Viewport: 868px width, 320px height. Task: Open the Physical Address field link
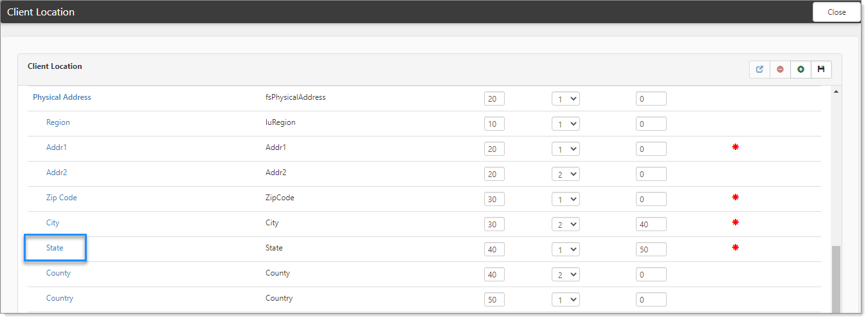62,97
